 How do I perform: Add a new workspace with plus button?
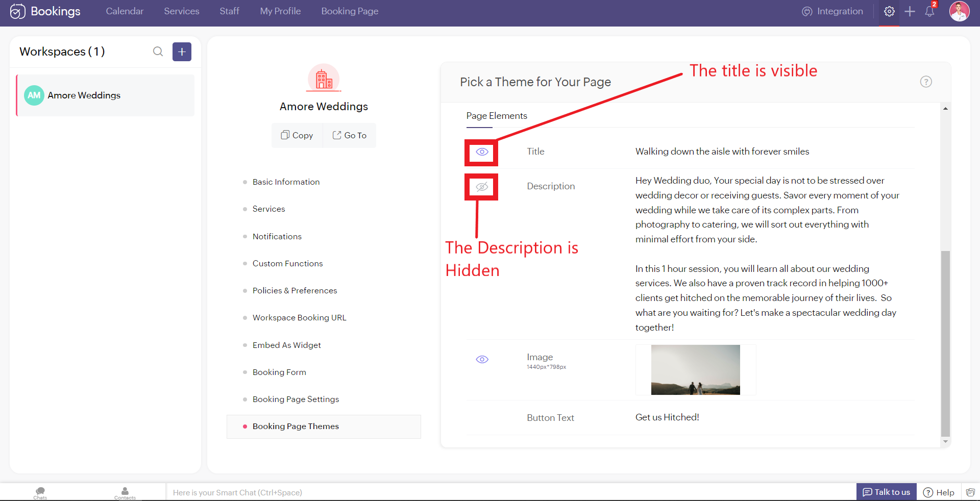click(x=182, y=52)
